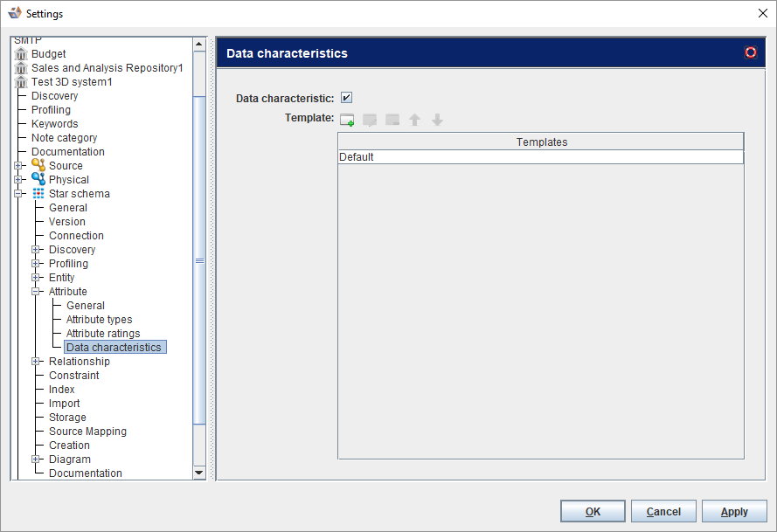
Task: Select Storage tree item
Action: click(67, 417)
